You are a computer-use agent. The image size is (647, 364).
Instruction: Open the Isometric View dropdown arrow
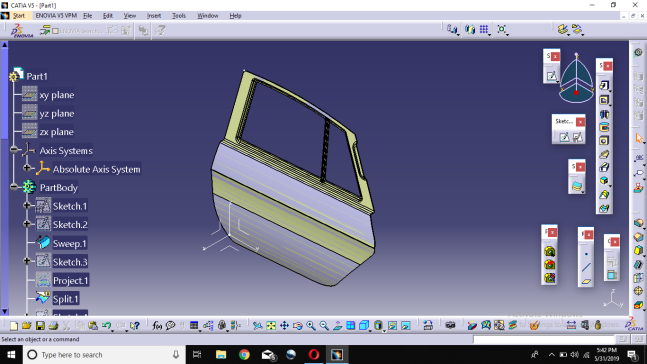(x=369, y=330)
